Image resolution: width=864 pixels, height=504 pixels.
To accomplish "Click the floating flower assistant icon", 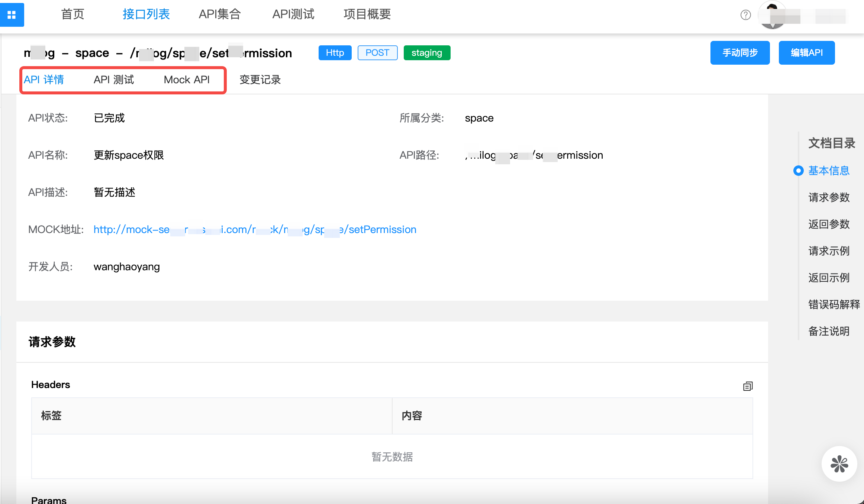I will click(839, 464).
